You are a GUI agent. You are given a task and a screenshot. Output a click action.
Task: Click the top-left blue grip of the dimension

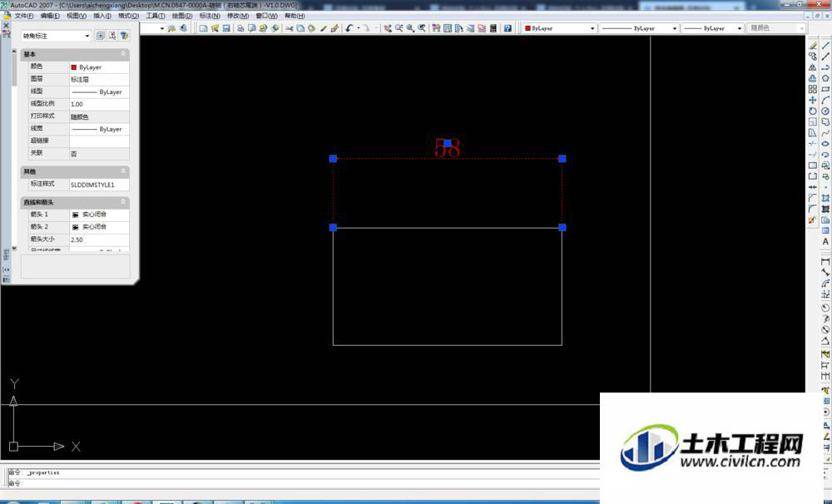point(334,159)
